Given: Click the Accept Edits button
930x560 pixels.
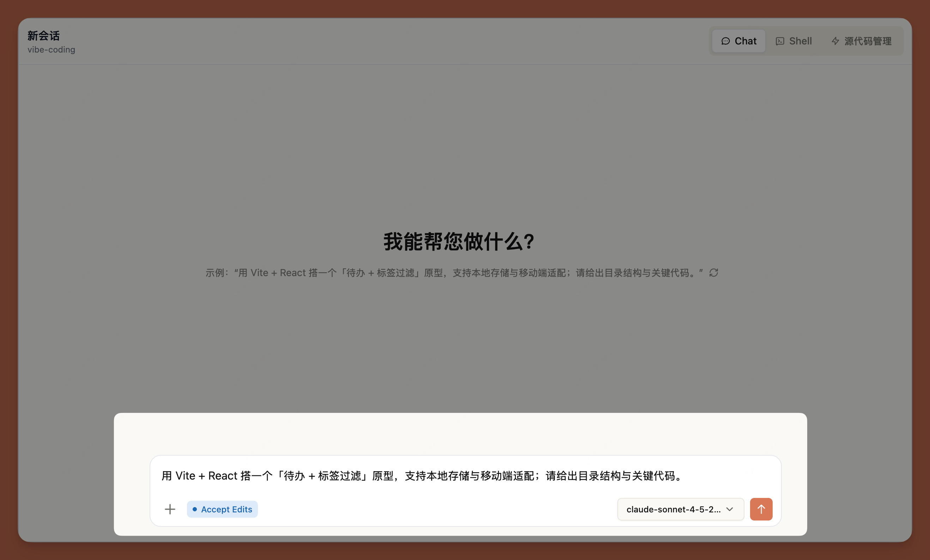Looking at the screenshot, I should 222,509.
